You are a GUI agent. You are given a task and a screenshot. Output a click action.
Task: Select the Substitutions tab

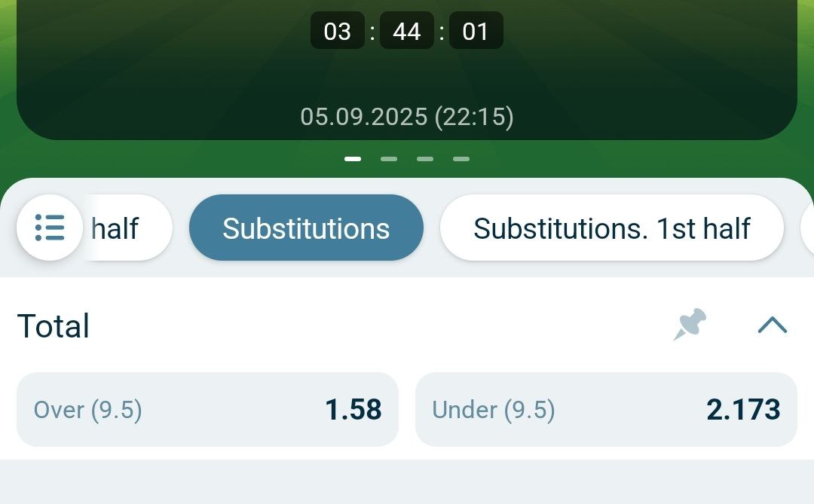[x=306, y=228]
